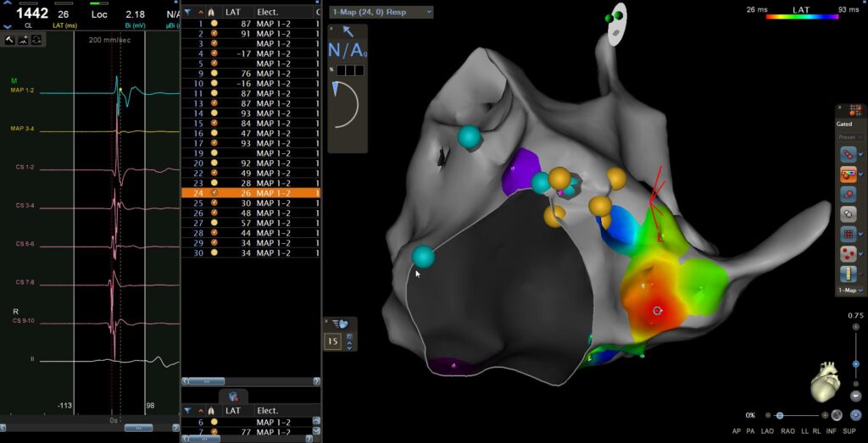Switch to the LAO view
The image size is (868, 443).
tap(768, 431)
